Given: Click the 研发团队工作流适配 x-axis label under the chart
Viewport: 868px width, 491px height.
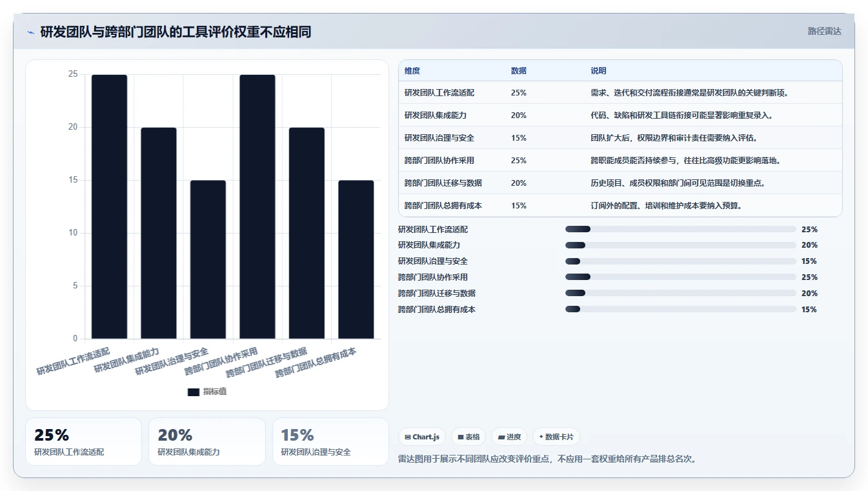Looking at the screenshot, I should (x=73, y=362).
